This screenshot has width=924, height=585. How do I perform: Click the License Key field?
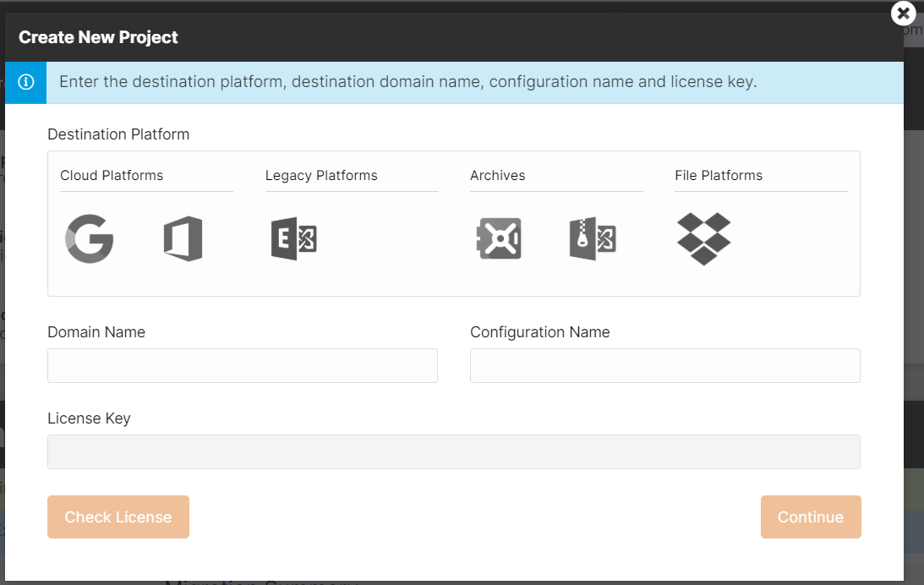[x=454, y=452]
